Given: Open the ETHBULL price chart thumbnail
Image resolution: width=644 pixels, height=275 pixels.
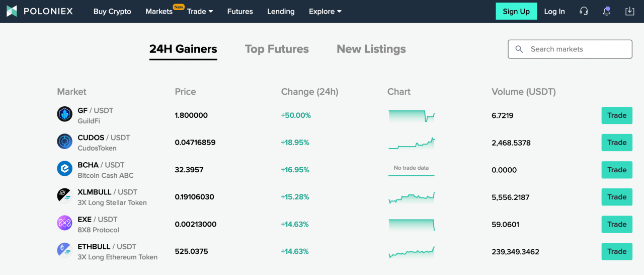Looking at the screenshot, I should tap(411, 252).
